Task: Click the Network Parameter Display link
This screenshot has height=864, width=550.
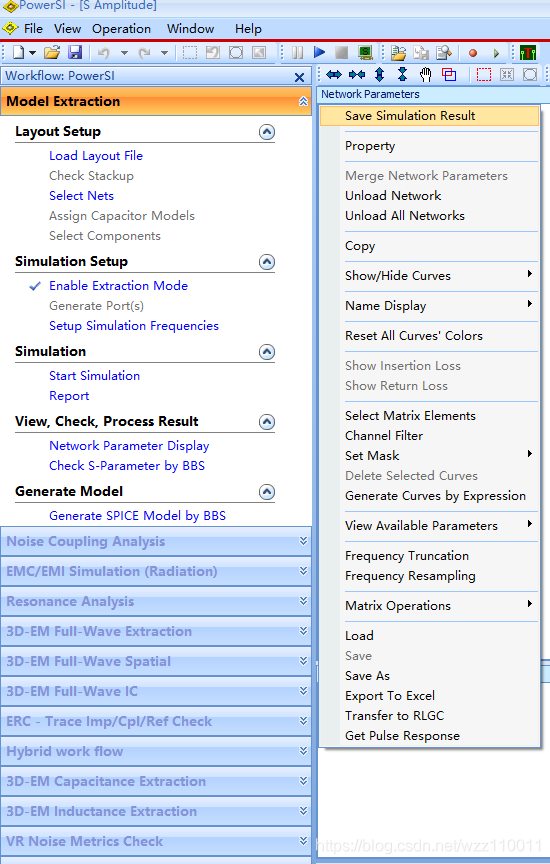Action: (x=129, y=446)
